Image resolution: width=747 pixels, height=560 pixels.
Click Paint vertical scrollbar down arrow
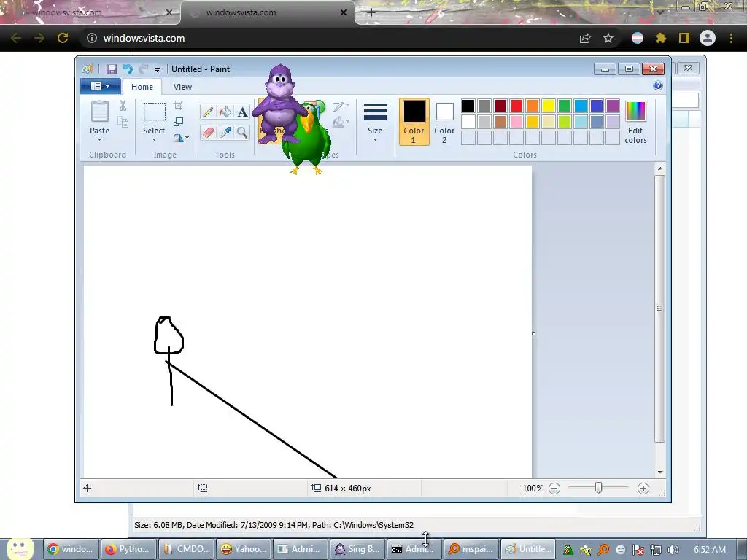(x=659, y=472)
